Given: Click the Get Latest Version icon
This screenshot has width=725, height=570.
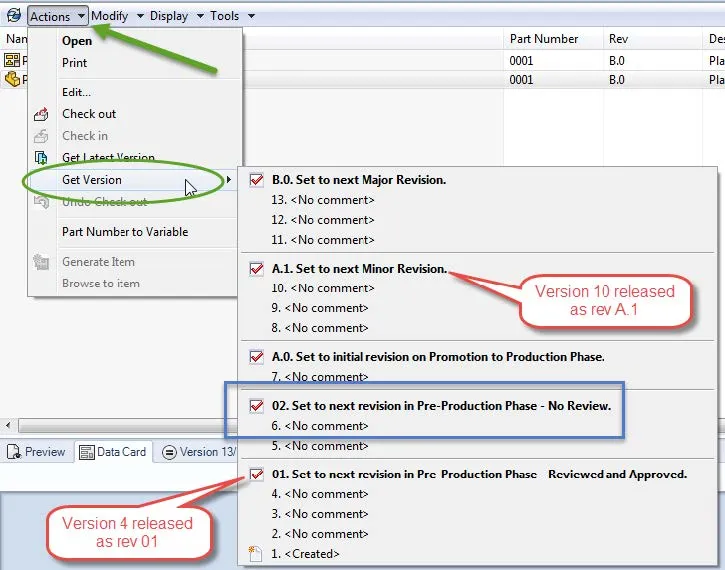Looking at the screenshot, I should 41,158.
